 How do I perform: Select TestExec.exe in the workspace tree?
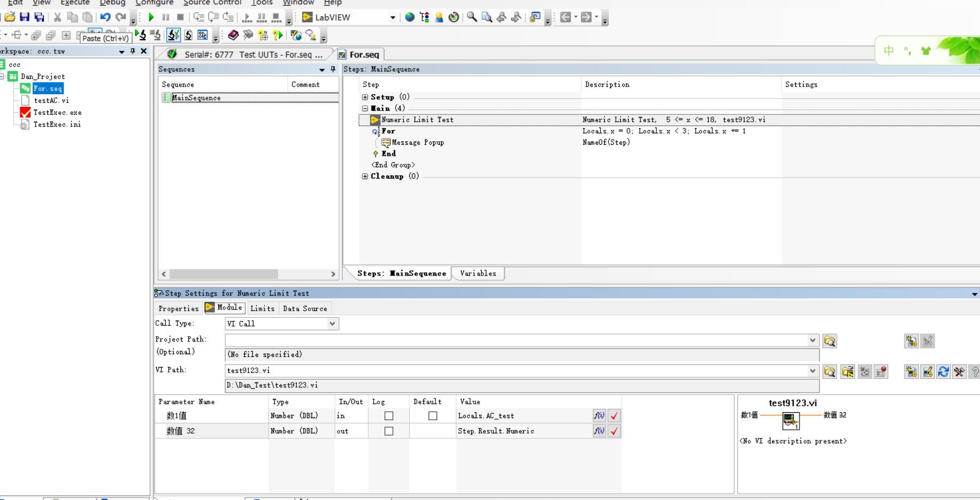pos(57,112)
